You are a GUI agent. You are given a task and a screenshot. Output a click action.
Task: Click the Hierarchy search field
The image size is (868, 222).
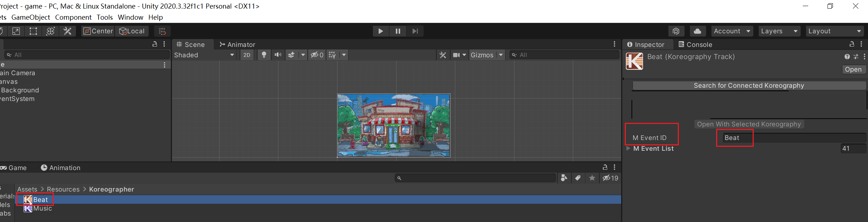click(x=87, y=55)
